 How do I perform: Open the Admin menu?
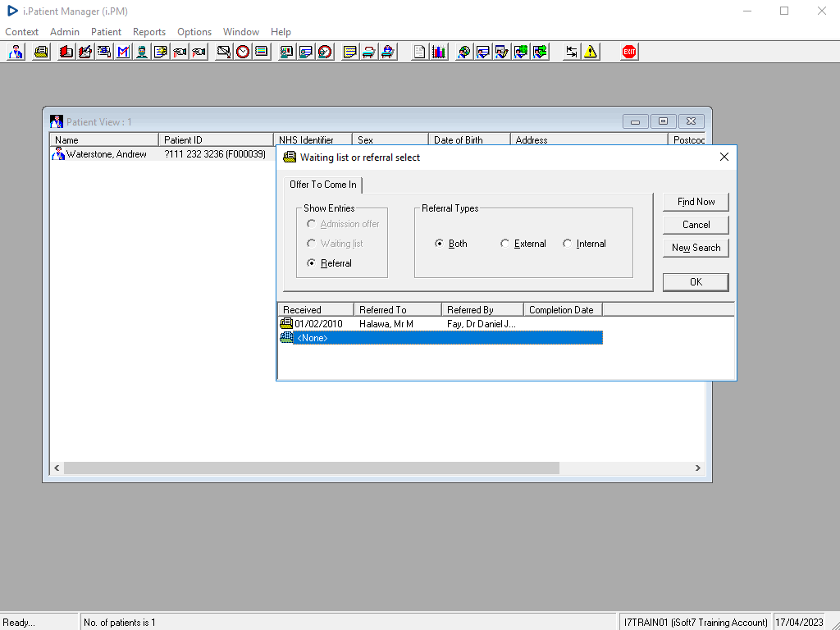click(65, 32)
